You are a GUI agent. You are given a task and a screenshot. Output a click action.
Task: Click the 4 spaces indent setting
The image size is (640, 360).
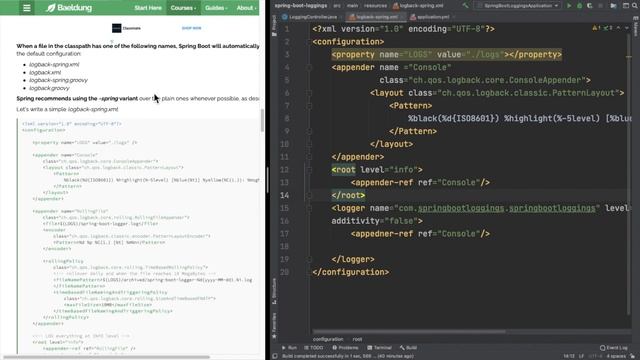pos(616,356)
